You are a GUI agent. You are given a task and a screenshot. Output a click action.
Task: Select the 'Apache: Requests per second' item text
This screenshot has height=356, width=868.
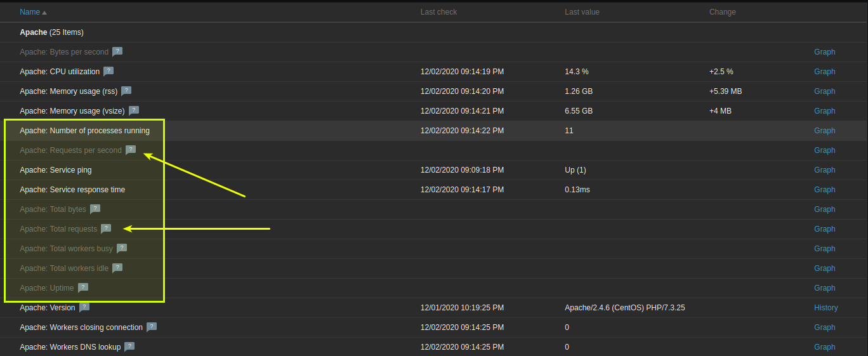pos(70,150)
